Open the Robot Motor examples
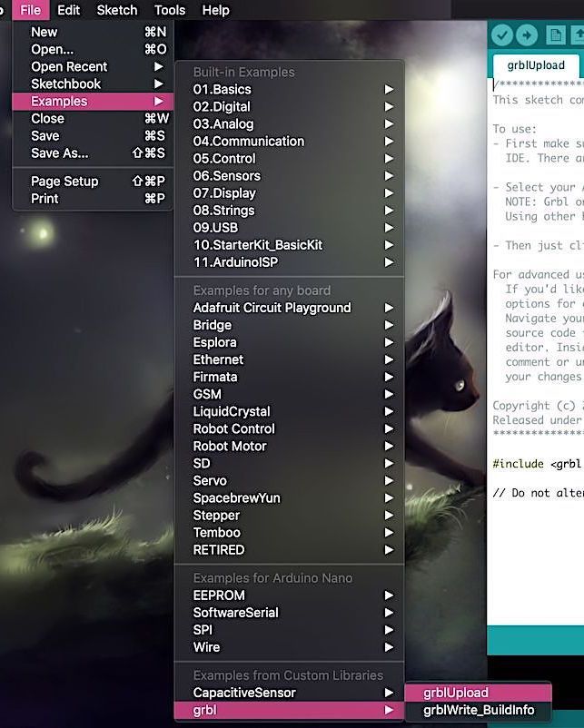Screen dimensions: 584x728 click(289, 447)
